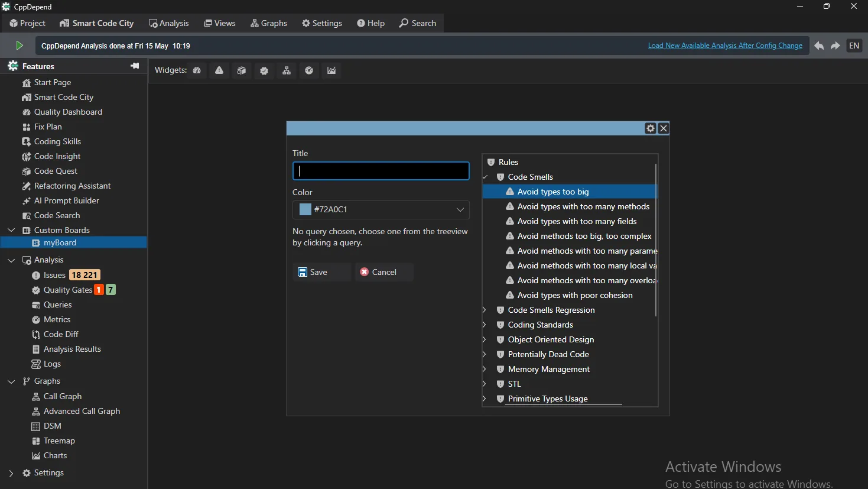Open dialog settings gear icon
Image resolution: width=868 pixels, height=489 pixels.
(651, 128)
